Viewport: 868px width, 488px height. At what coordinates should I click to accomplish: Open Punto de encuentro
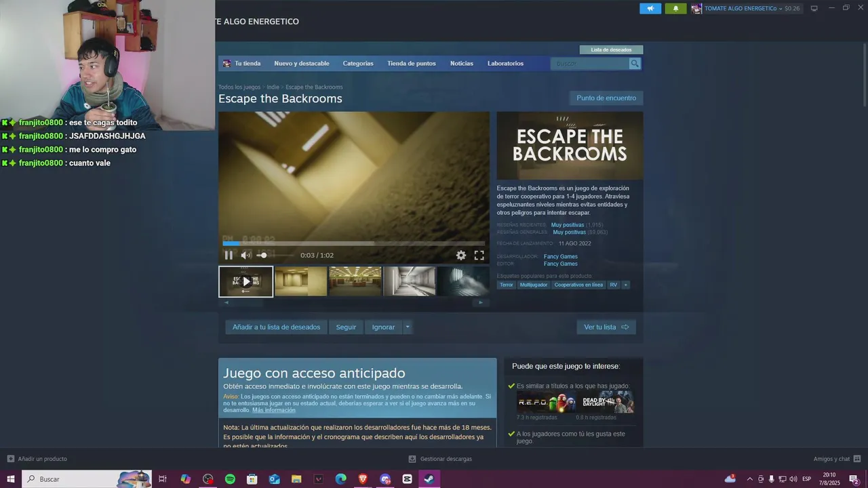pos(606,98)
